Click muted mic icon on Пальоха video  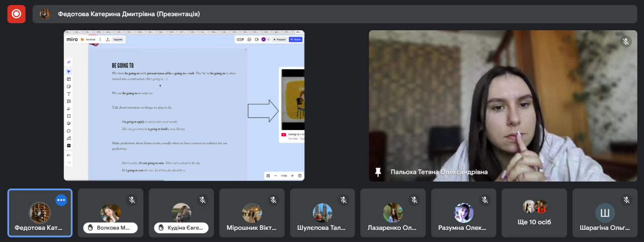[x=626, y=41]
